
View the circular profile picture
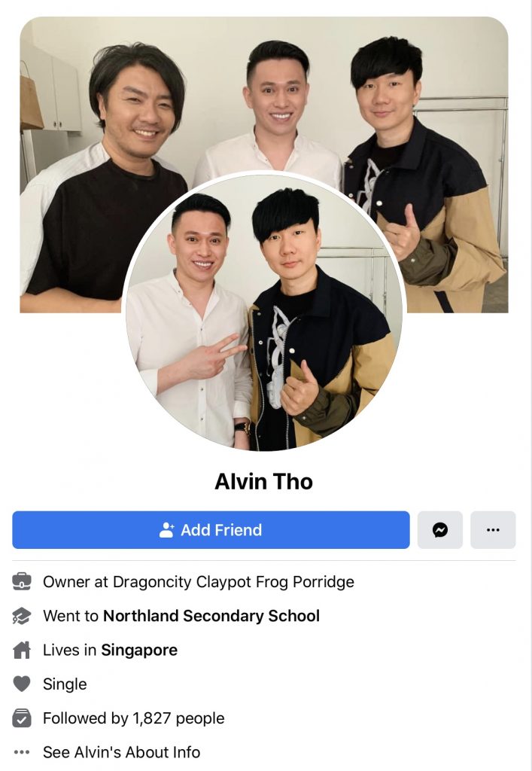(x=264, y=311)
